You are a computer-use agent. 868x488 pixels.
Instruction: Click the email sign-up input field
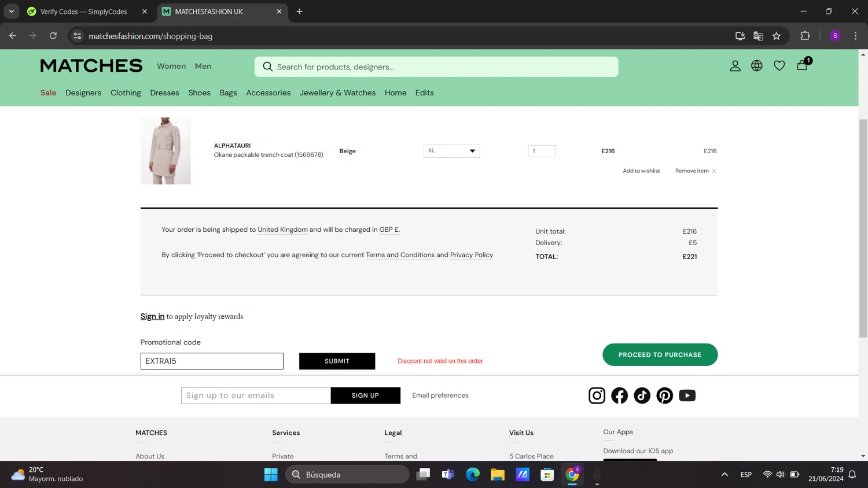256,395
